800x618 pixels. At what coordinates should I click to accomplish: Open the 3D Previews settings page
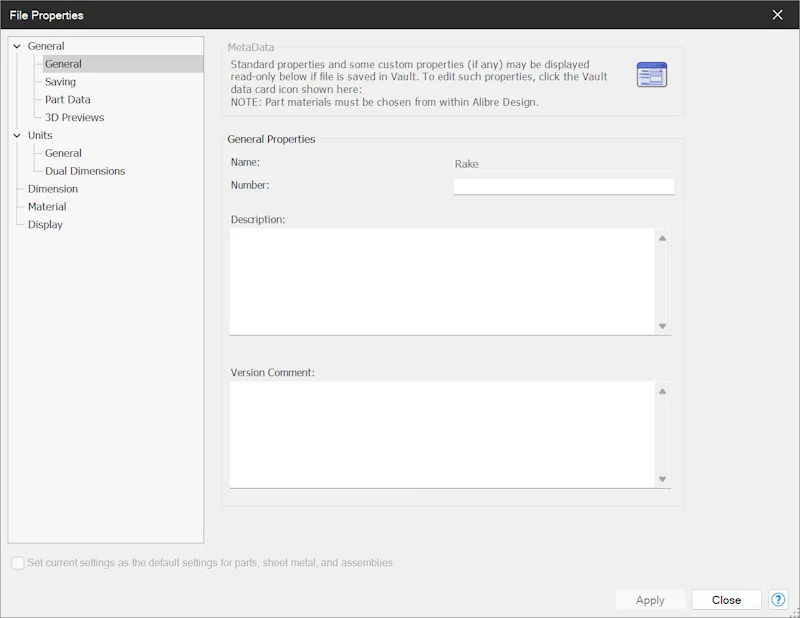tap(74, 117)
